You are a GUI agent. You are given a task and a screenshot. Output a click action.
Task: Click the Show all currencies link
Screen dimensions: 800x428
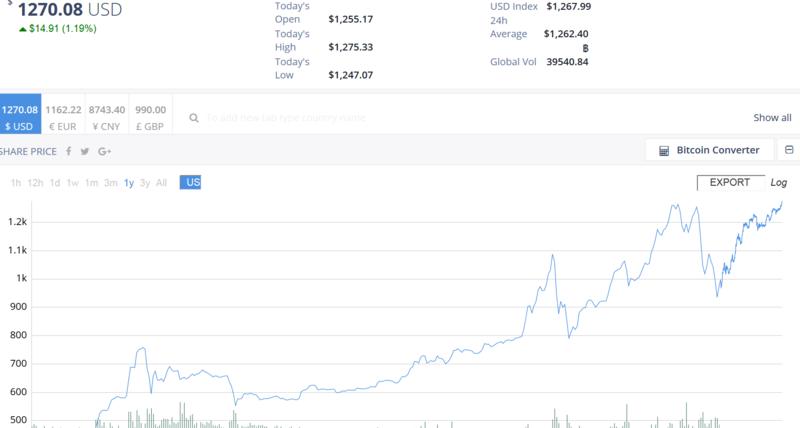click(772, 118)
